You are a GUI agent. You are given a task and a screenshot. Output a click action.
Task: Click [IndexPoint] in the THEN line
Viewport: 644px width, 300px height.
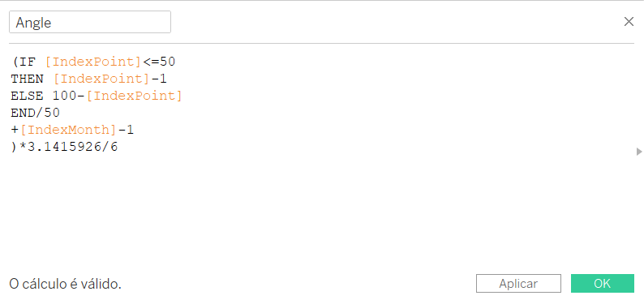[102, 79]
